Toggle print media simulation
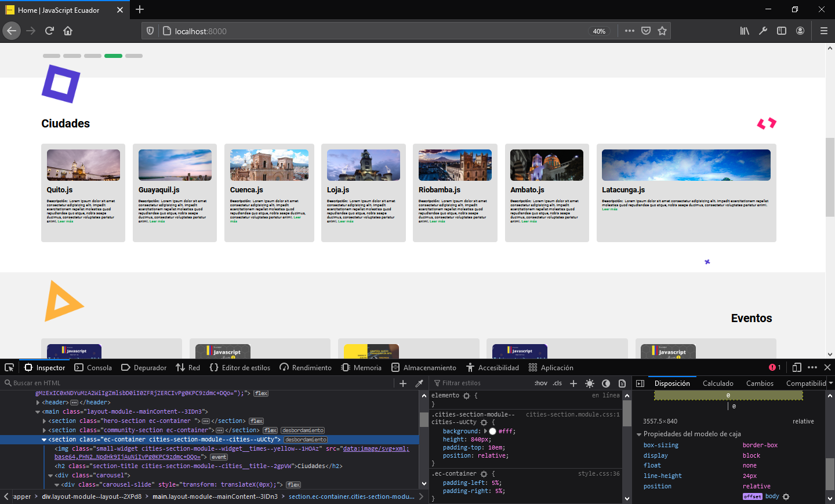The height and width of the screenshot is (504, 835). pos(622,383)
